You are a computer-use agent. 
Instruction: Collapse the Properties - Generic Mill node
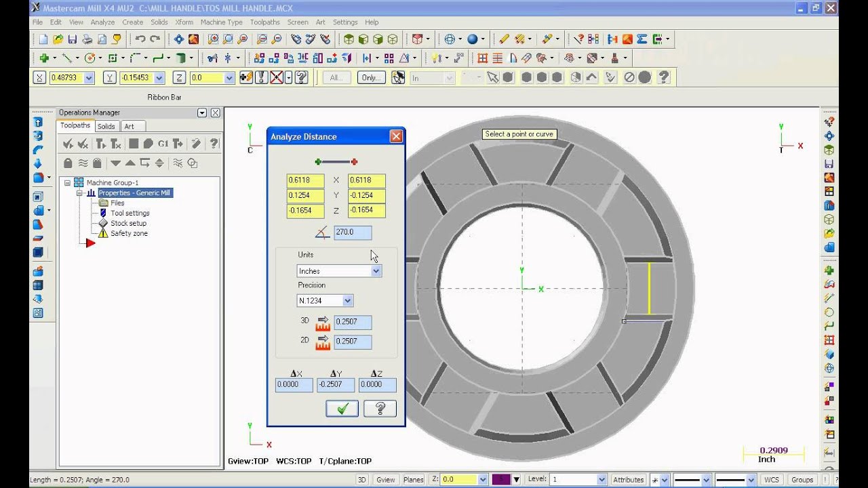(79, 193)
